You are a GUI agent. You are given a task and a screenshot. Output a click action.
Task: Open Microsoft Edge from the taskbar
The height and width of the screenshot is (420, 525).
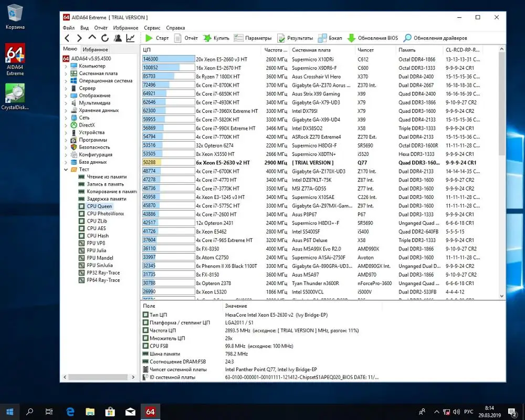70,412
